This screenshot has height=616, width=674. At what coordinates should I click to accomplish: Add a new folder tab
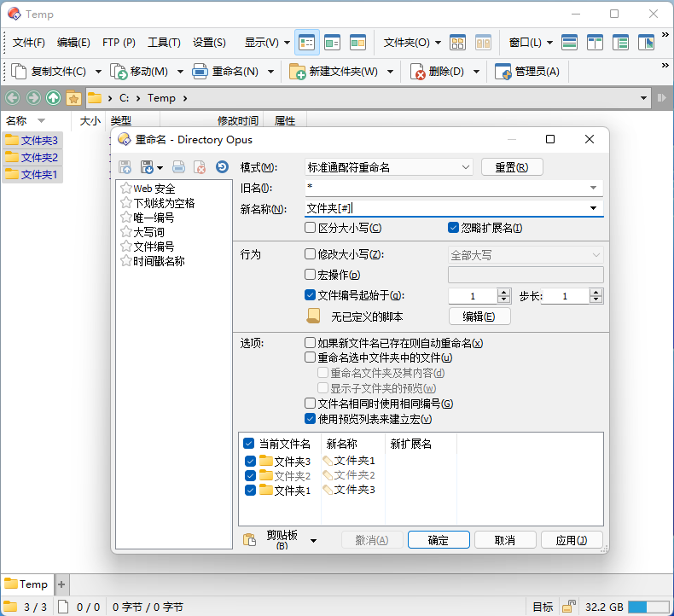click(x=61, y=584)
